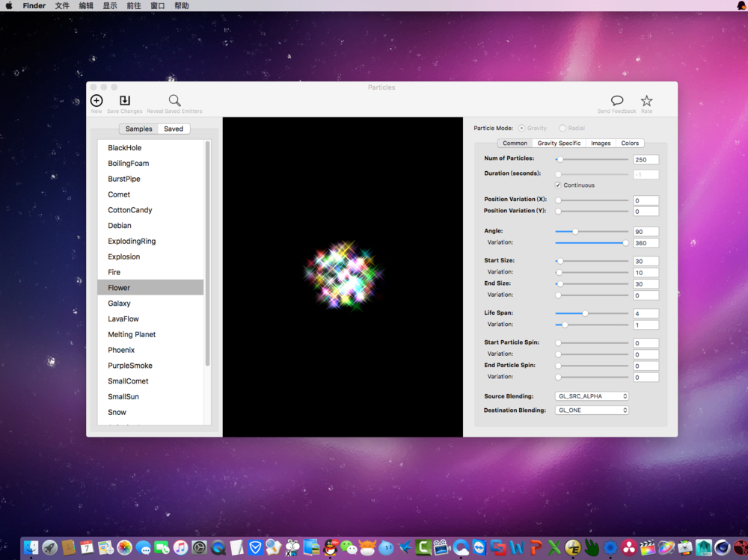Open Finder from the dock
This screenshot has width=748, height=560.
pos(31,548)
